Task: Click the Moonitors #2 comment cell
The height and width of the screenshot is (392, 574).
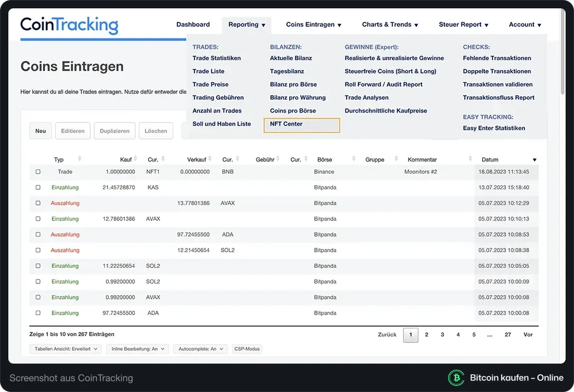Action: point(421,171)
